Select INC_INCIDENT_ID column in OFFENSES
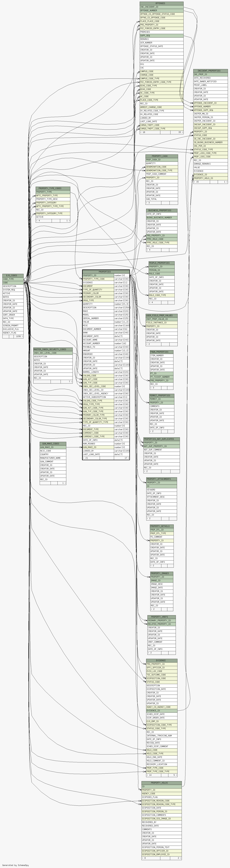This screenshot has height=868, width=230. pyautogui.click(x=161, y=7)
